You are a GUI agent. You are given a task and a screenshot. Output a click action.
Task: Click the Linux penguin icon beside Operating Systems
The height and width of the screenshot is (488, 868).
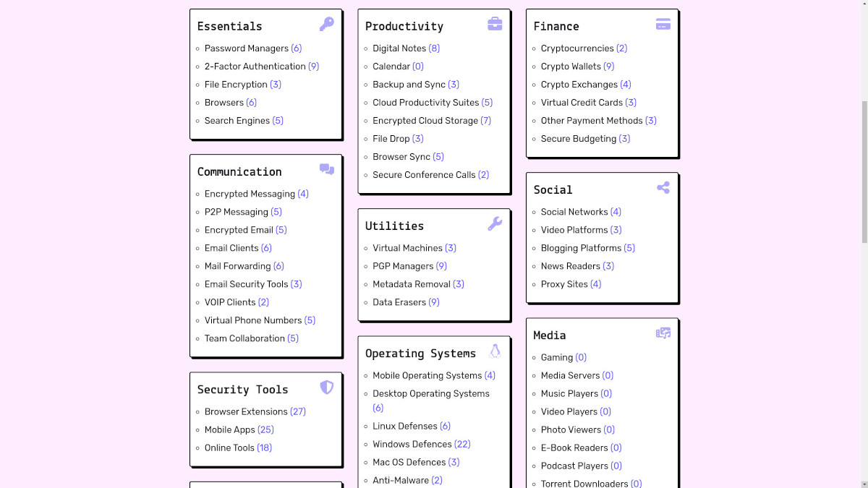pos(495,351)
